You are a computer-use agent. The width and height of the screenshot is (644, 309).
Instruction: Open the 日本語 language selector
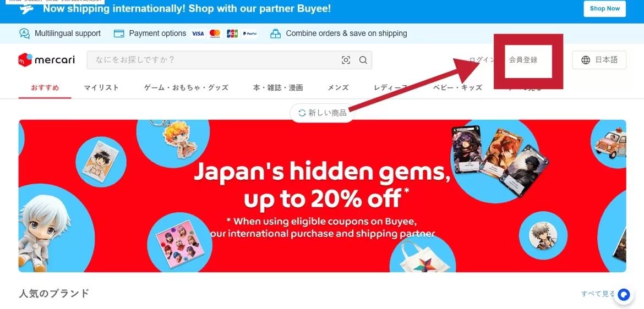pyautogui.click(x=599, y=60)
